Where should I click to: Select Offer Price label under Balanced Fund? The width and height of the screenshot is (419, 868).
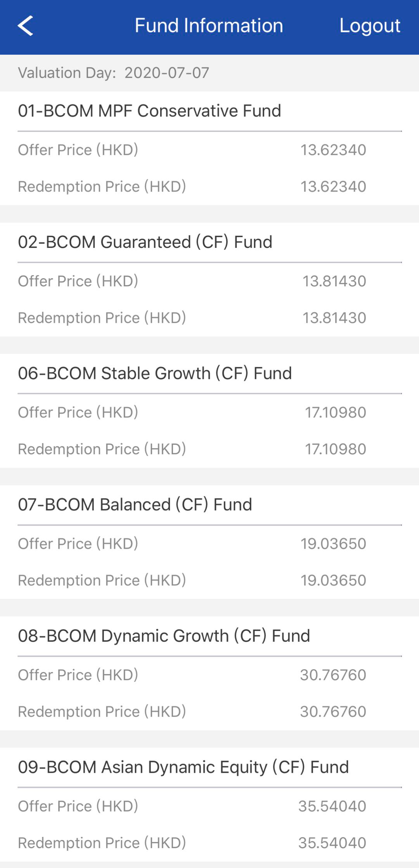tap(78, 544)
